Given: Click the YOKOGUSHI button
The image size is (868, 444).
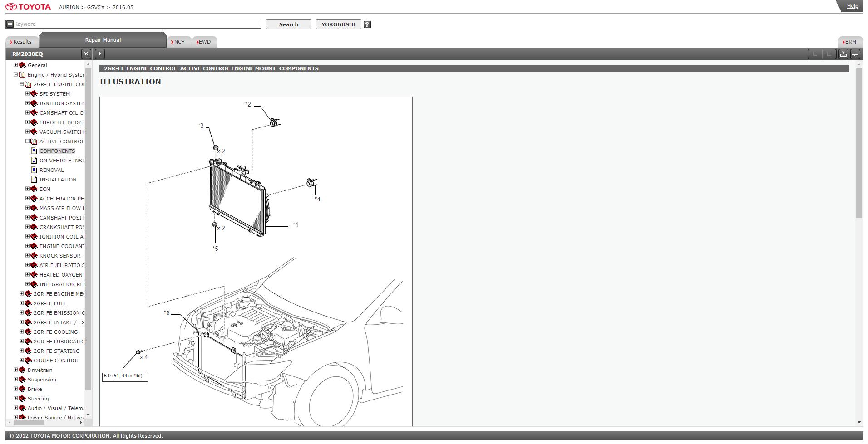Looking at the screenshot, I should tap(339, 24).
